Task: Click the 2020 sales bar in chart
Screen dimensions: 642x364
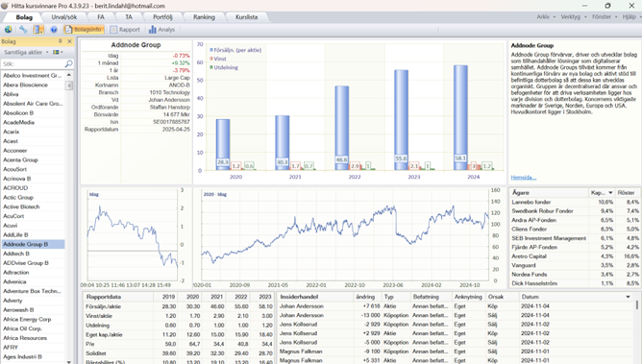Action: click(223, 145)
